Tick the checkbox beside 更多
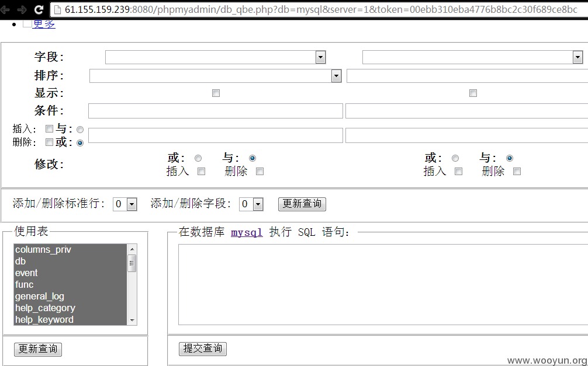 pos(27,24)
